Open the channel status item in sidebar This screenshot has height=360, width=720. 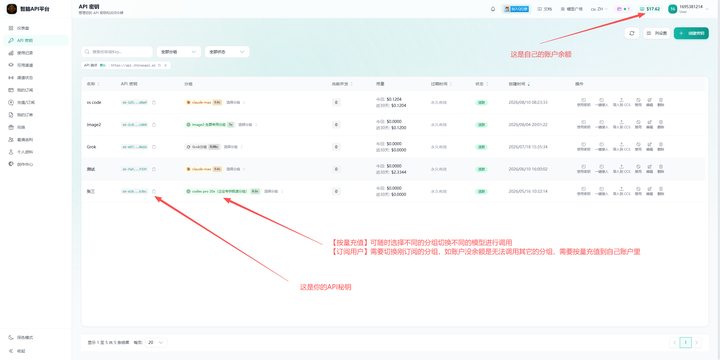coord(35,78)
